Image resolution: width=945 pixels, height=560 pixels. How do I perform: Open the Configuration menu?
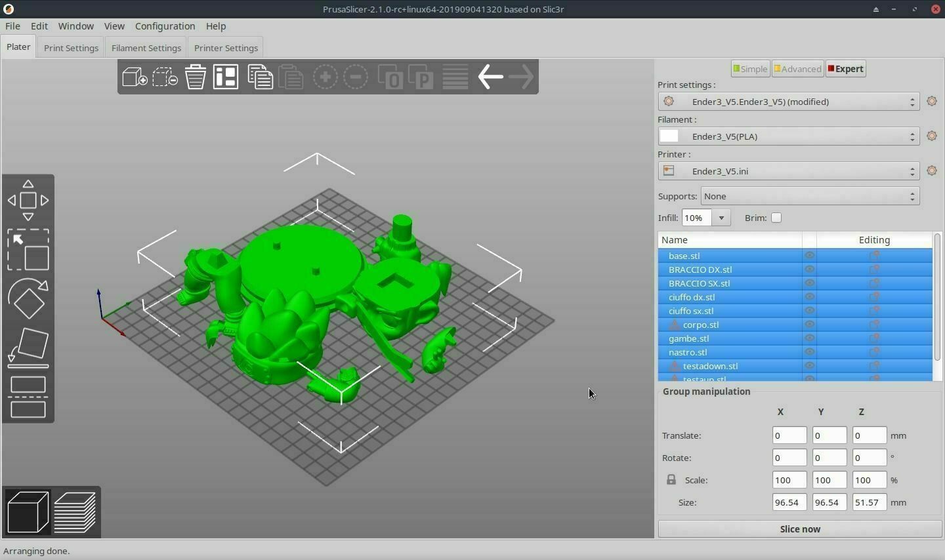165,26
